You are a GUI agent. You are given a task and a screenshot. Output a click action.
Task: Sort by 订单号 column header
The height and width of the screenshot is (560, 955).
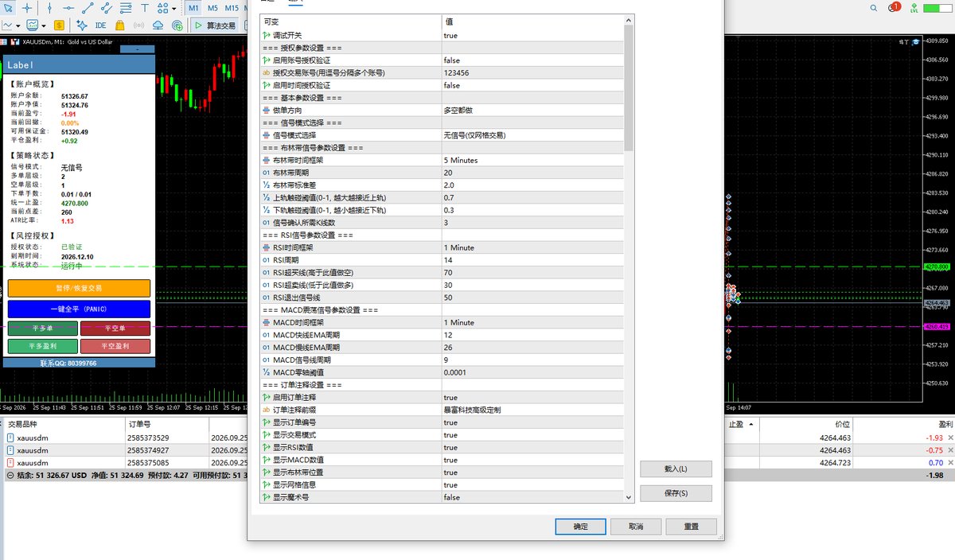click(166, 425)
